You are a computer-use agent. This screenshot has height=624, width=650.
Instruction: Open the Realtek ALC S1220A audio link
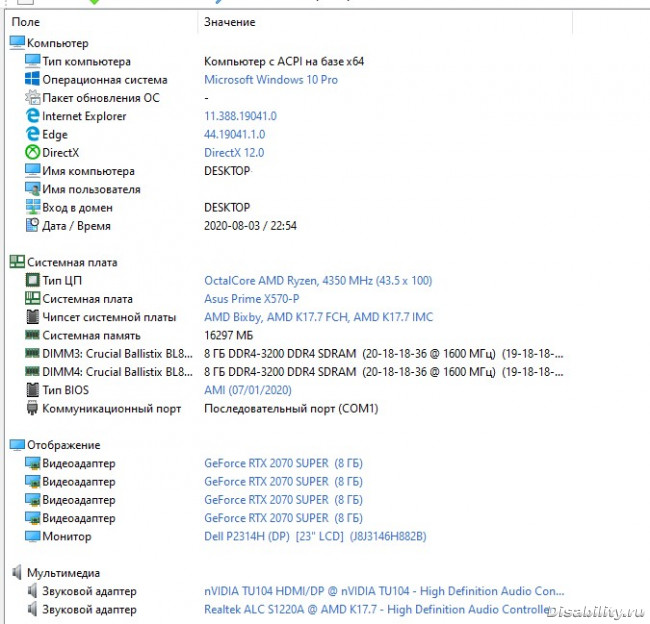coord(377,609)
